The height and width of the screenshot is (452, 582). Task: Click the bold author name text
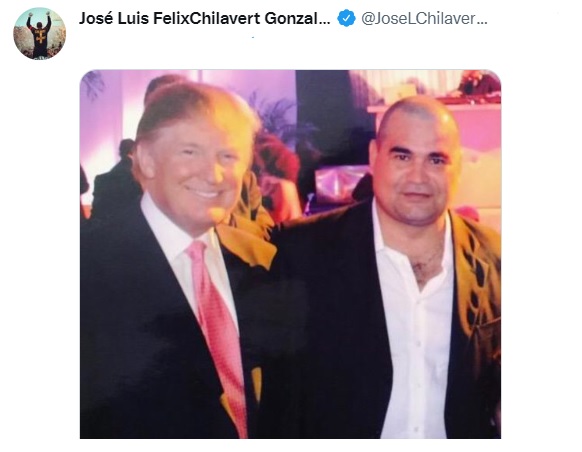205,19
